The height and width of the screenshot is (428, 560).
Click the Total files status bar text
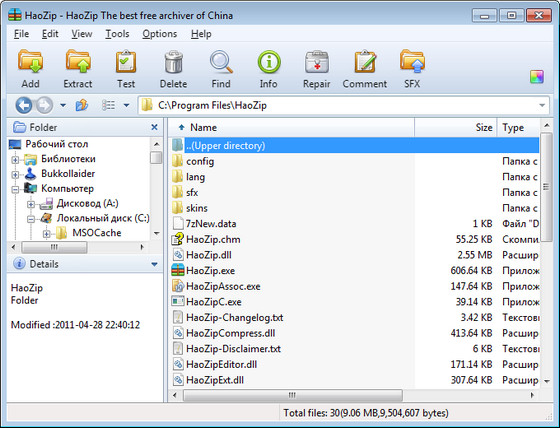pos(366,413)
